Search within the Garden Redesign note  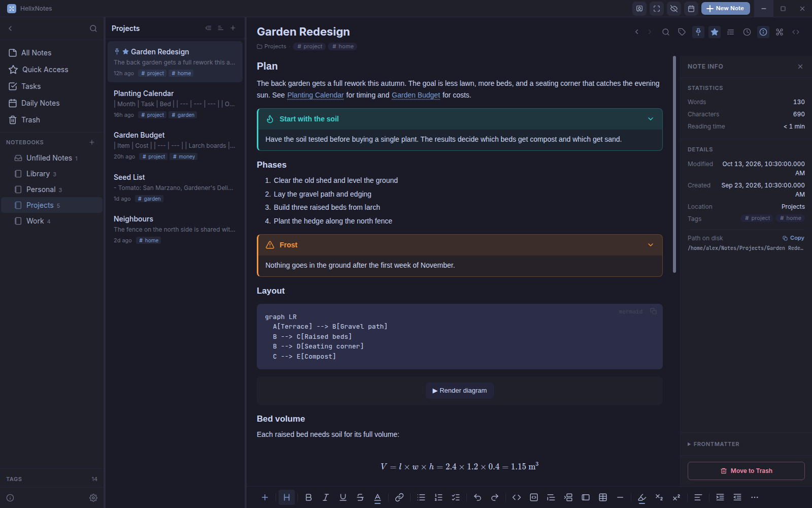666,32
